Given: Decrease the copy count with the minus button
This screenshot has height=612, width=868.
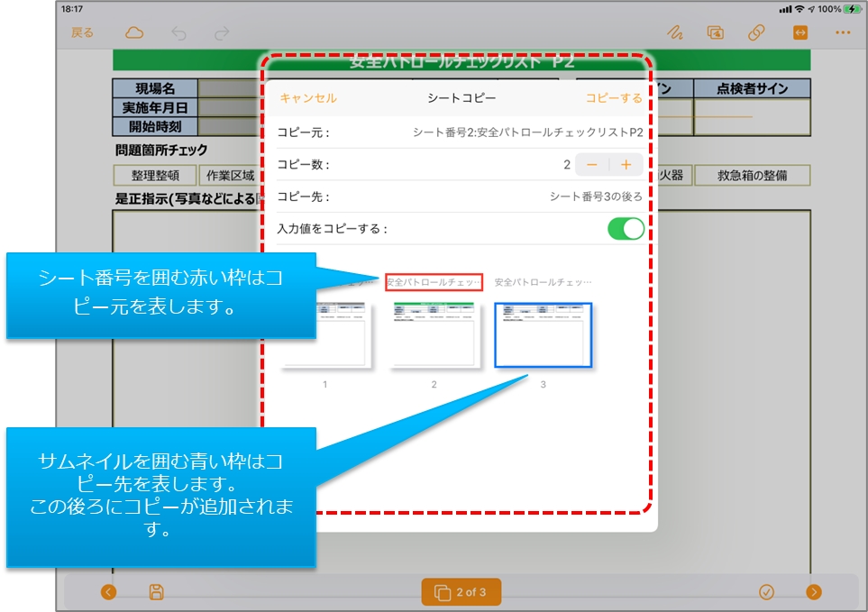Looking at the screenshot, I should point(592,165).
